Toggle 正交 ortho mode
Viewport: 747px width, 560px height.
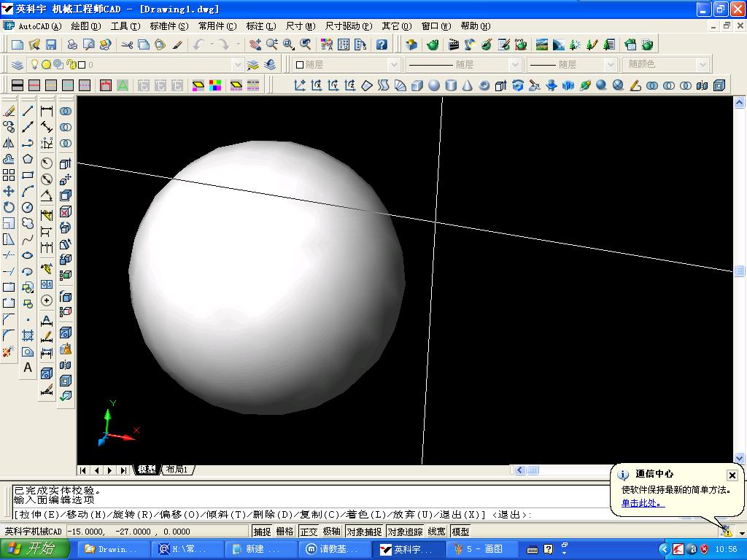[309, 532]
